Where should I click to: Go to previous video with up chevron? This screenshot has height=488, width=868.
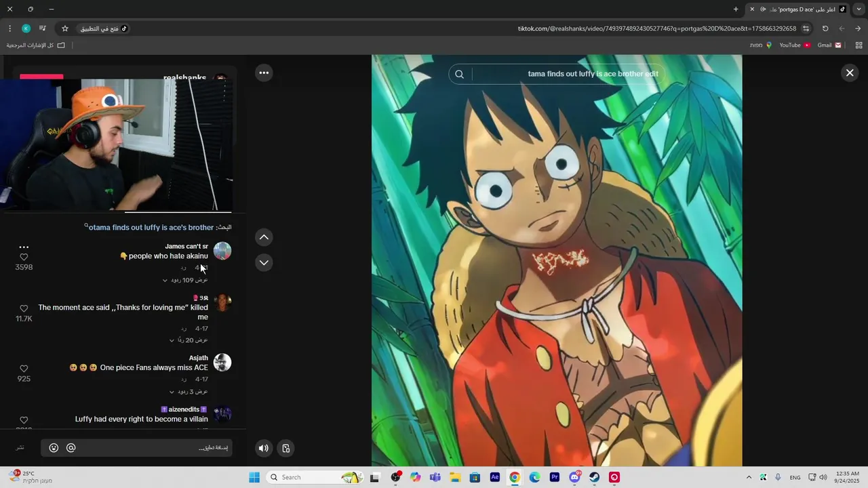click(264, 237)
